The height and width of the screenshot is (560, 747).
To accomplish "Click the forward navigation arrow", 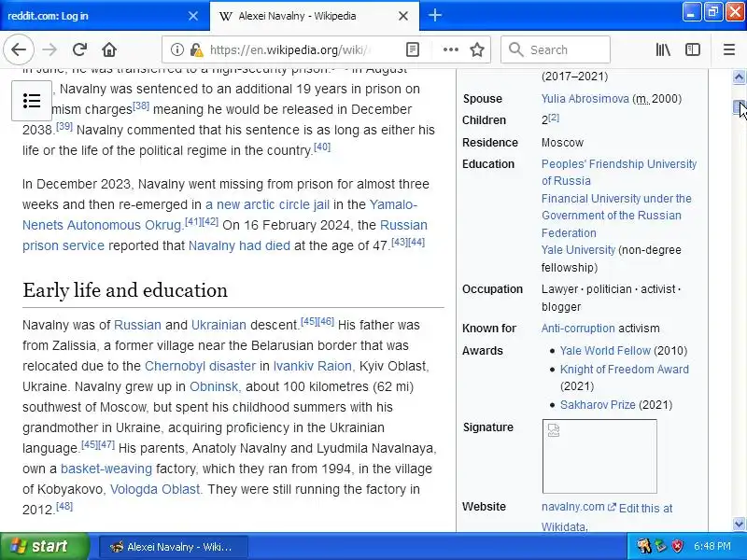I will [49, 49].
